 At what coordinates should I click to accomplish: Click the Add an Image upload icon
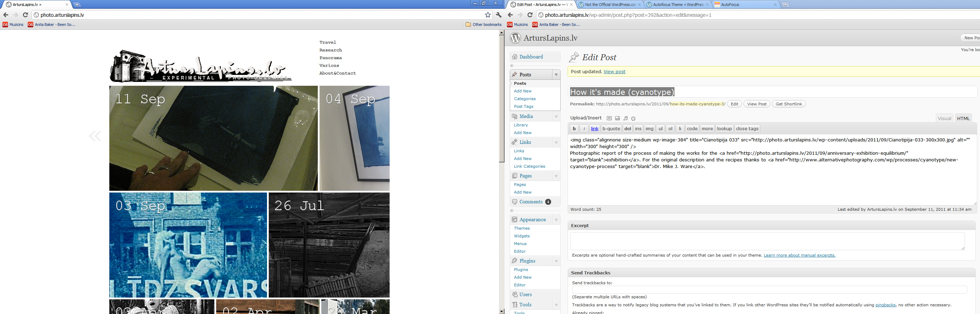(609, 118)
